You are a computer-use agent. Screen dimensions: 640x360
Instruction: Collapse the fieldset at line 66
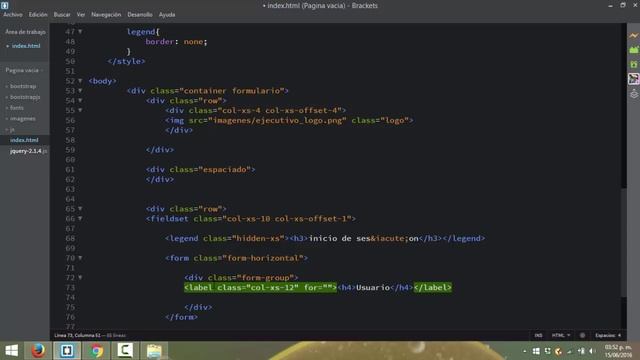tap(80, 218)
